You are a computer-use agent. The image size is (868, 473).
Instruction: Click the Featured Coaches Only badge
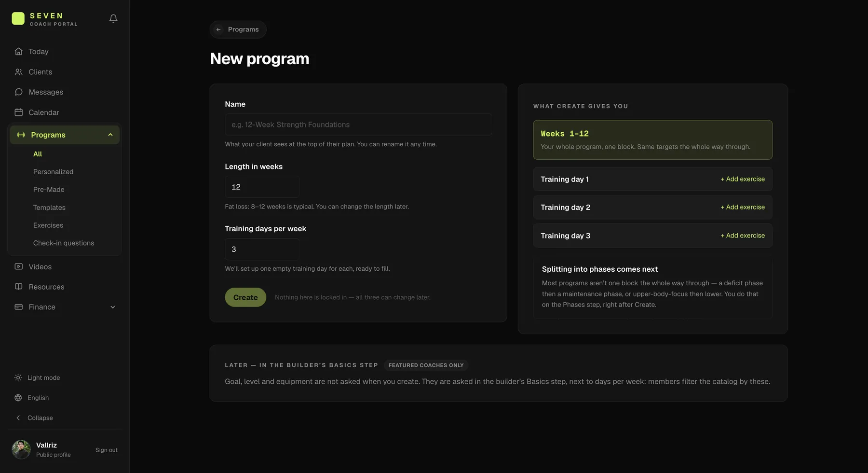[426, 365]
